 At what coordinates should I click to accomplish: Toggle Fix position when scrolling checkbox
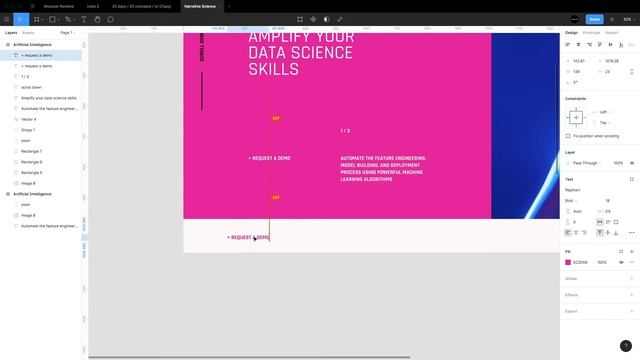pos(568,136)
